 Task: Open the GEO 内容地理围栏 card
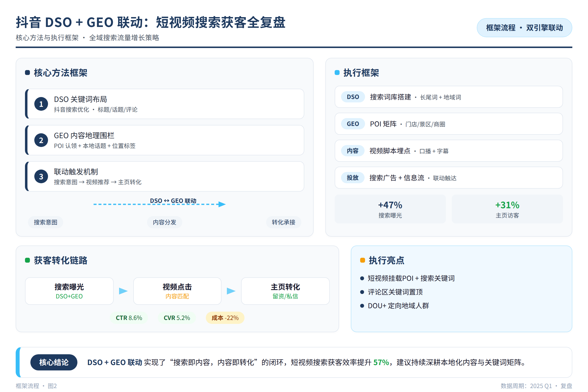(164, 140)
